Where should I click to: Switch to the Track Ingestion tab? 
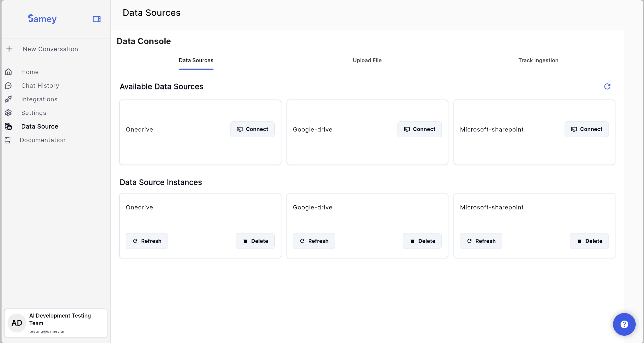click(538, 60)
